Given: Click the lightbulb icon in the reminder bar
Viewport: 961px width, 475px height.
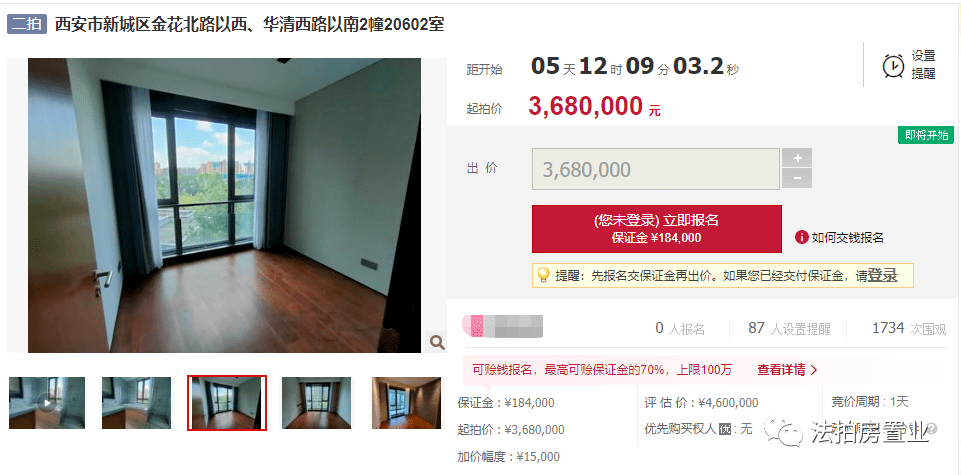Looking at the screenshot, I should (x=543, y=275).
